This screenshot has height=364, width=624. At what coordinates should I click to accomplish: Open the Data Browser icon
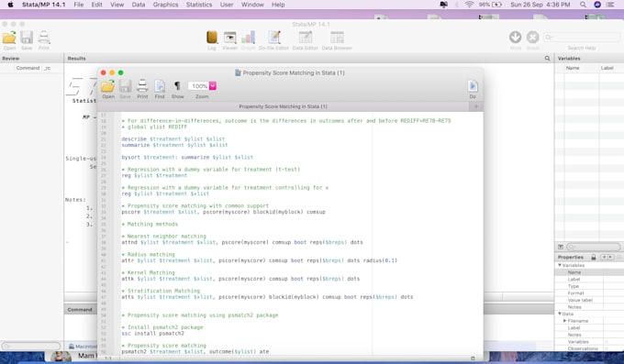coord(337,38)
